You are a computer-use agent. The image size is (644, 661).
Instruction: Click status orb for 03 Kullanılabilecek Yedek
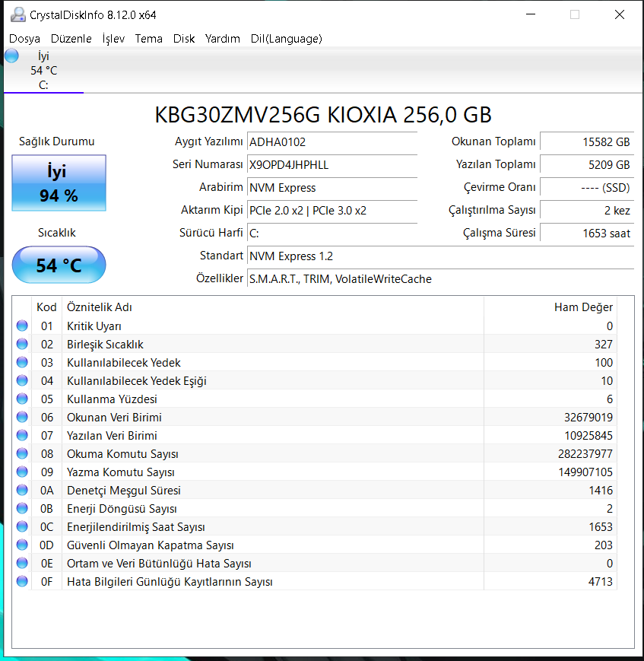tap(22, 363)
